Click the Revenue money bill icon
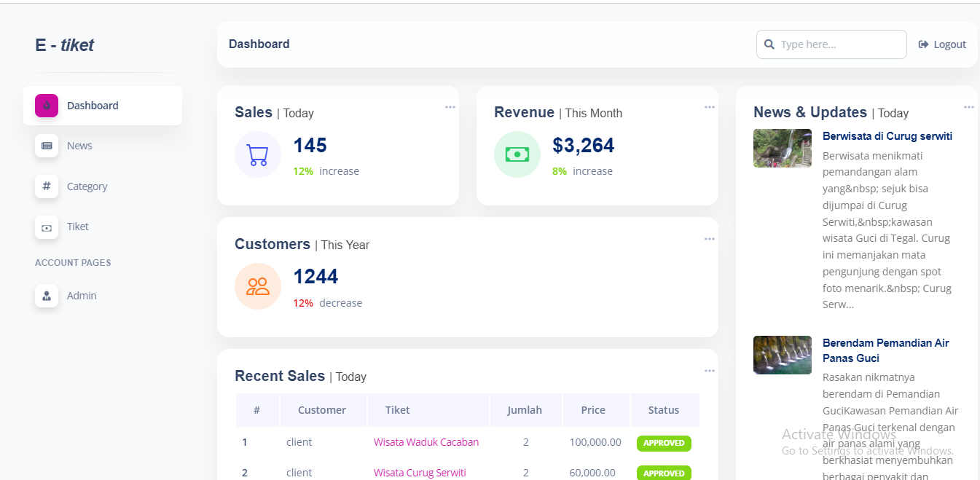The width and height of the screenshot is (980, 480). pyautogui.click(x=517, y=154)
